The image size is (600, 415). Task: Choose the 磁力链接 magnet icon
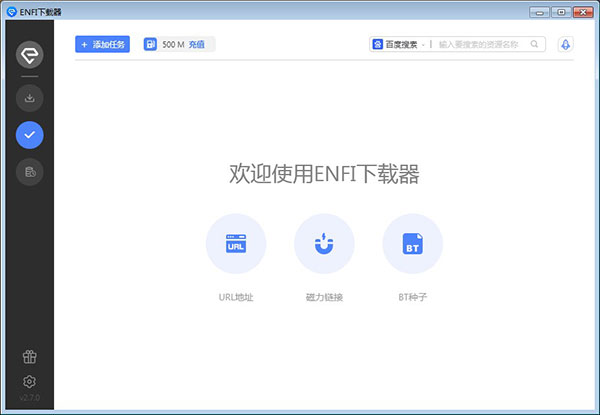pyautogui.click(x=324, y=244)
